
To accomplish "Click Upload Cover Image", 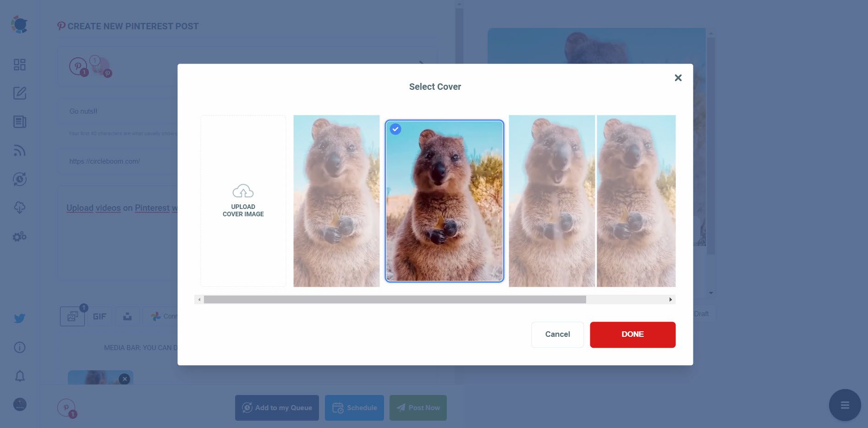I will (x=243, y=201).
